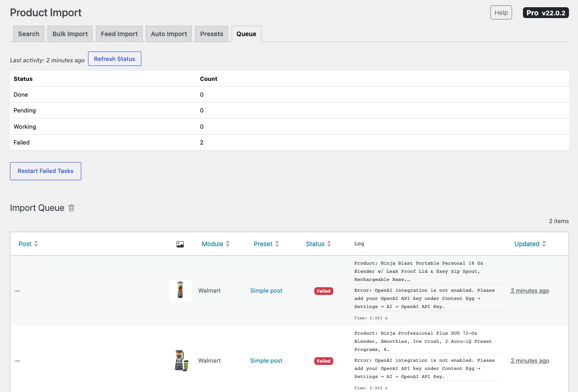Click the 'Done' status row label

(21, 95)
